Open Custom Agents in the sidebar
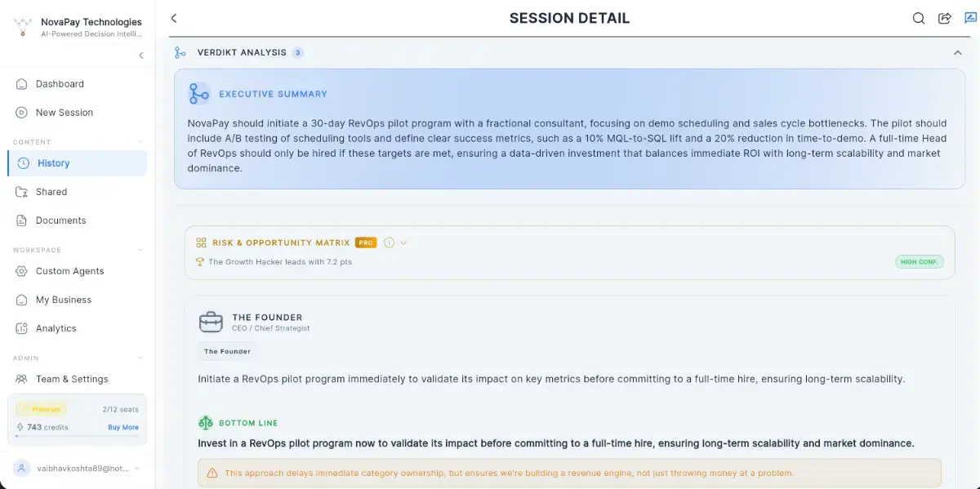This screenshot has width=980, height=489. point(69,271)
